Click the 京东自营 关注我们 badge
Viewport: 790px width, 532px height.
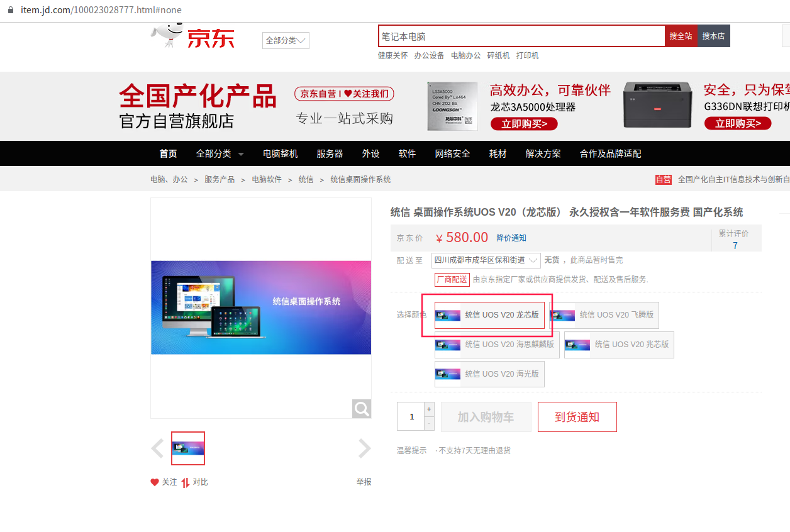click(345, 94)
